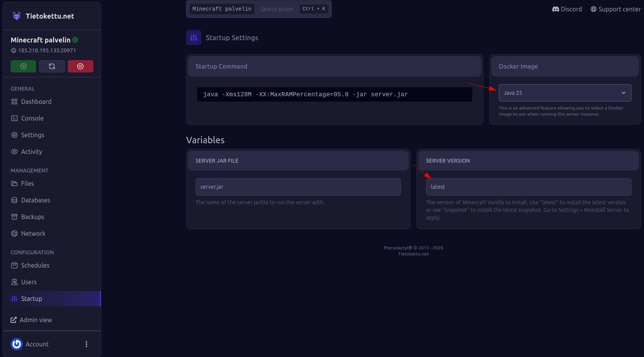Click the Tietokettu.net fox logo
644x357 pixels.
[x=17, y=16]
